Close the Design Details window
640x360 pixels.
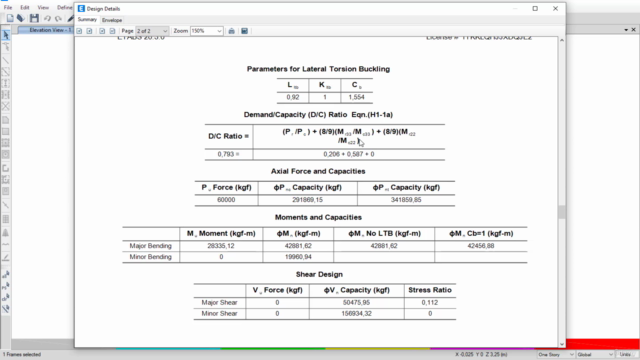tap(556, 9)
